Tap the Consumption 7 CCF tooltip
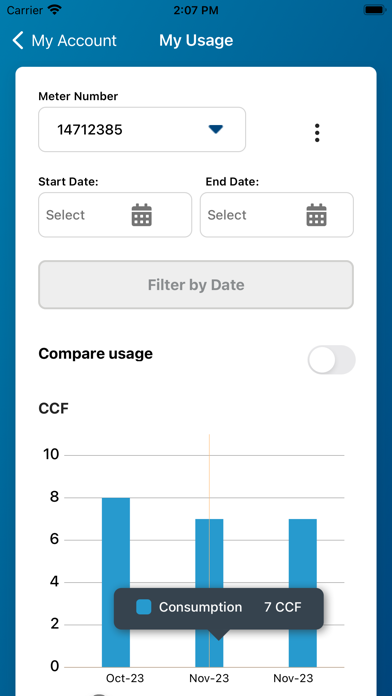Screen dimensions: 392x696 point(218,609)
